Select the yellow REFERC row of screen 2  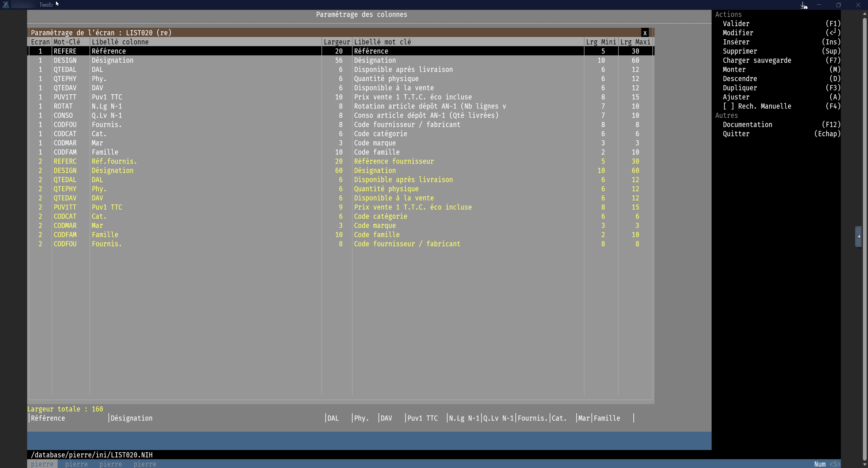(203, 161)
